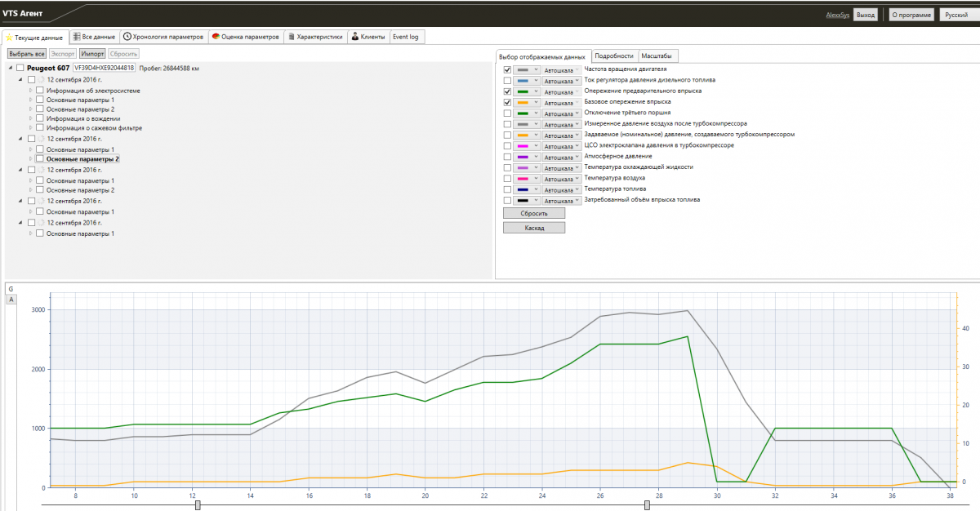
Task: Click the star icon on Текущие данные tab
Action: pos(9,38)
